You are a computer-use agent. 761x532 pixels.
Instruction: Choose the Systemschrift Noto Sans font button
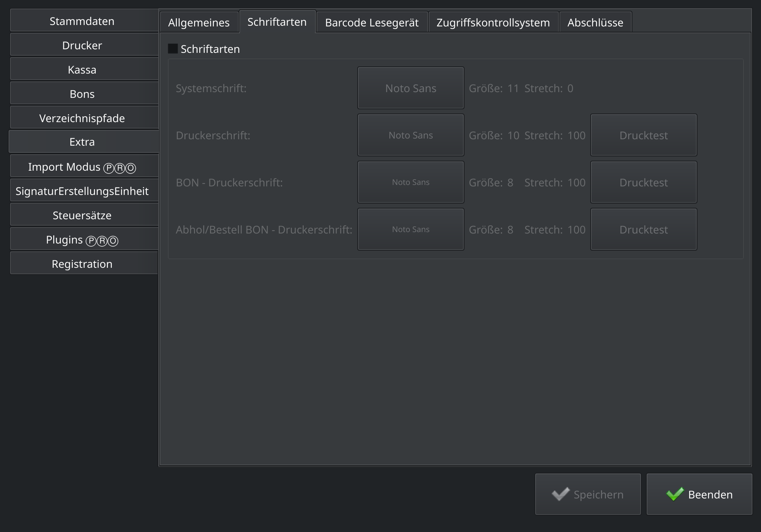click(411, 88)
